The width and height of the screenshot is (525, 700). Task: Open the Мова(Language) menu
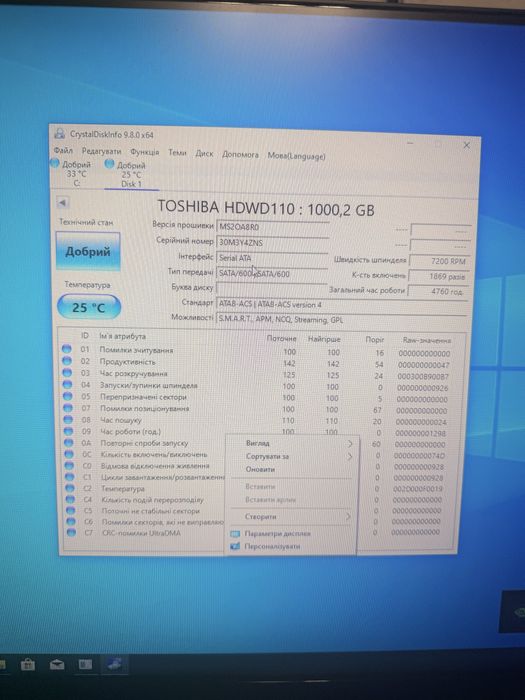[296, 156]
